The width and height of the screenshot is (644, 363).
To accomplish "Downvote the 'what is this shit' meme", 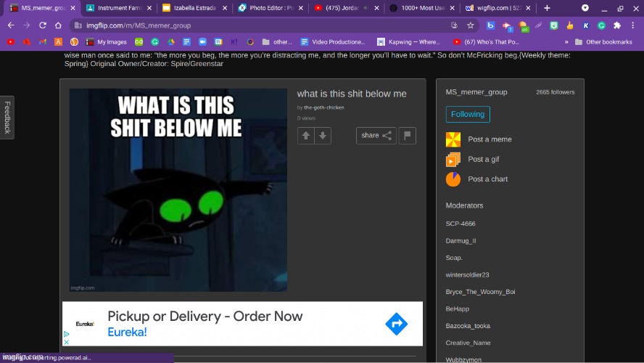I will click(x=323, y=136).
